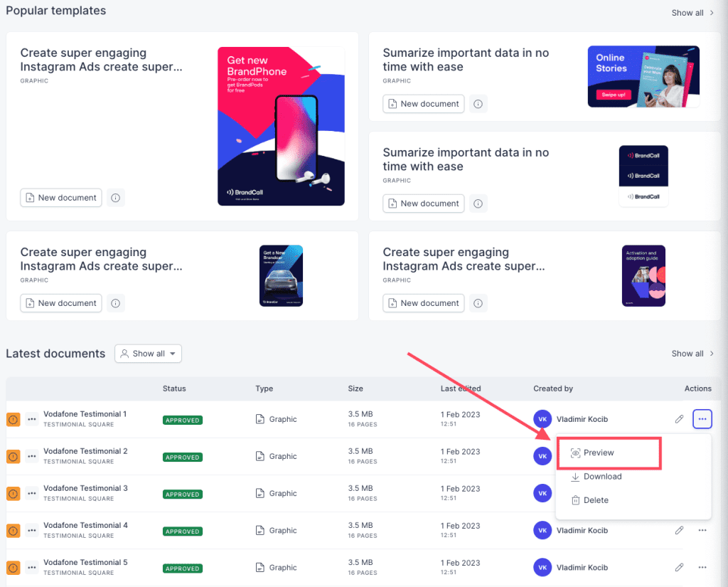Click the pencil edit icon for Vodafone Testimonial 1

point(679,419)
